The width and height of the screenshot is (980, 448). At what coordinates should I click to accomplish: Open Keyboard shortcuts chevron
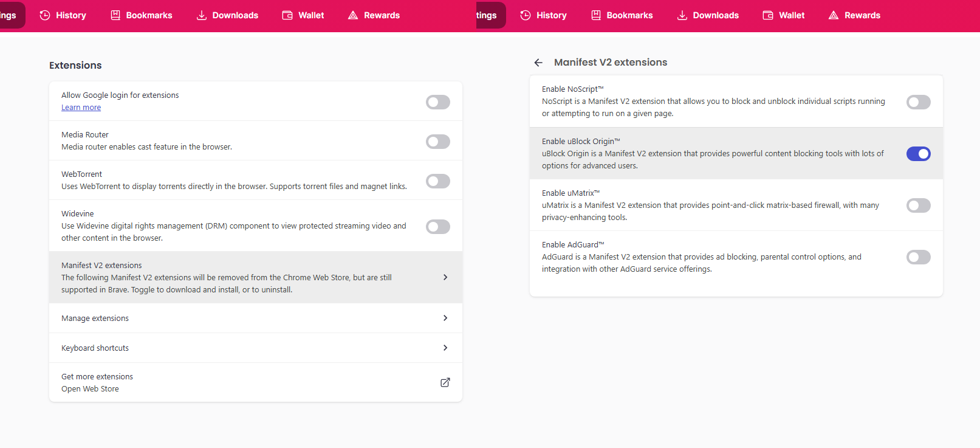pyautogui.click(x=445, y=348)
